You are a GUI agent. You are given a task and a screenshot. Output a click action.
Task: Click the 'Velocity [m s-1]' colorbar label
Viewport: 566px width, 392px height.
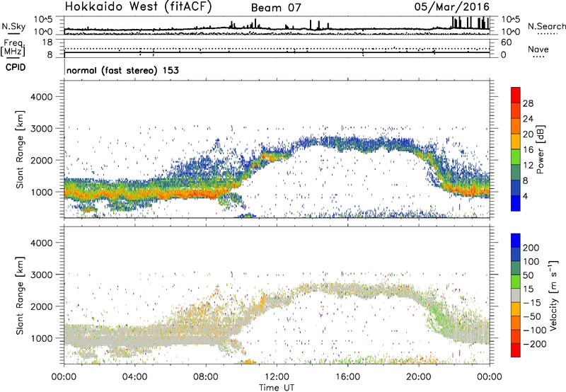pos(553,295)
